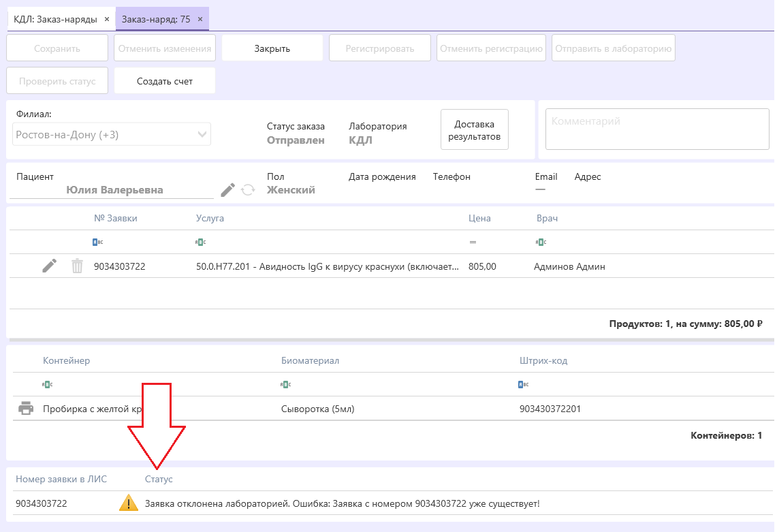Click the Комментарий text field
This screenshot has height=532, width=777.
[657, 129]
